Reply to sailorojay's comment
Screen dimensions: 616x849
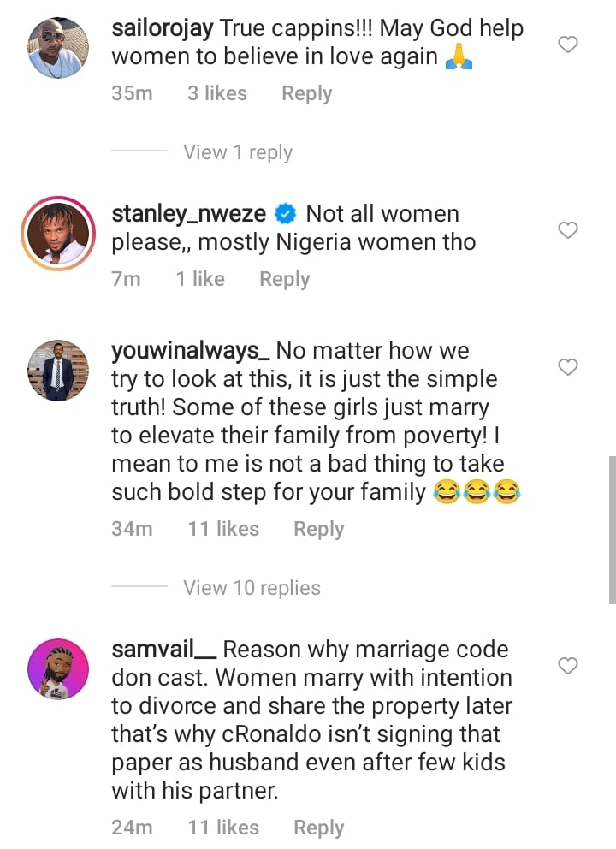coord(307,93)
